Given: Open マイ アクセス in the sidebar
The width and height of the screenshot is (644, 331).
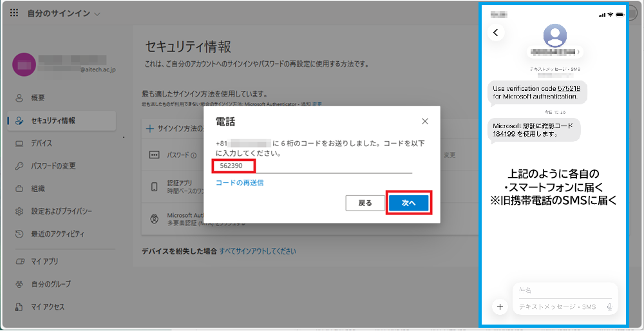Looking at the screenshot, I should [48, 307].
